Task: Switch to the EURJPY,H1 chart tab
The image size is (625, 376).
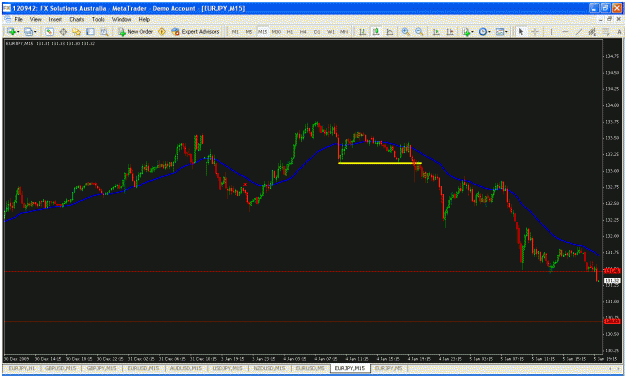Action: 22,368
